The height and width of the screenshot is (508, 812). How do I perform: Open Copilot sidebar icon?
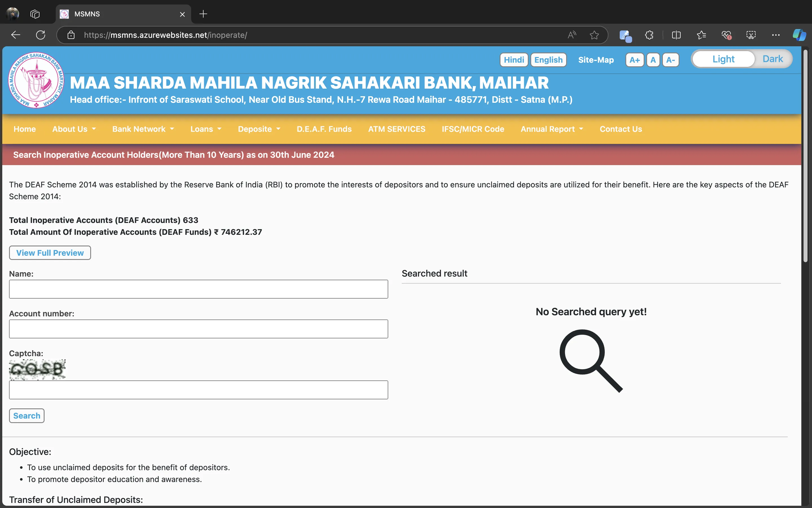pos(799,35)
